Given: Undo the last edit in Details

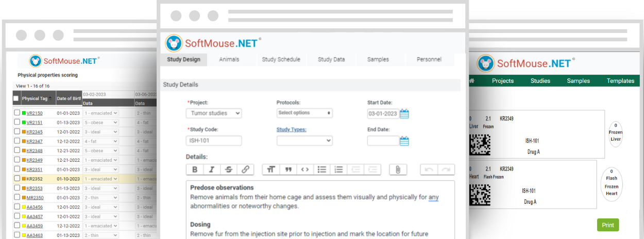Looking at the screenshot, I should 429,169.
